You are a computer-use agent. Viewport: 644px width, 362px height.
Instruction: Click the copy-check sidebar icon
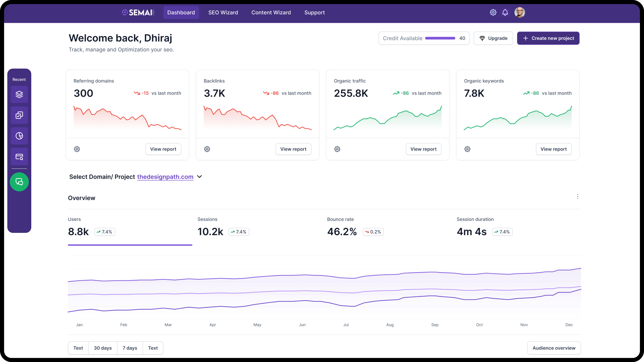pos(19,115)
